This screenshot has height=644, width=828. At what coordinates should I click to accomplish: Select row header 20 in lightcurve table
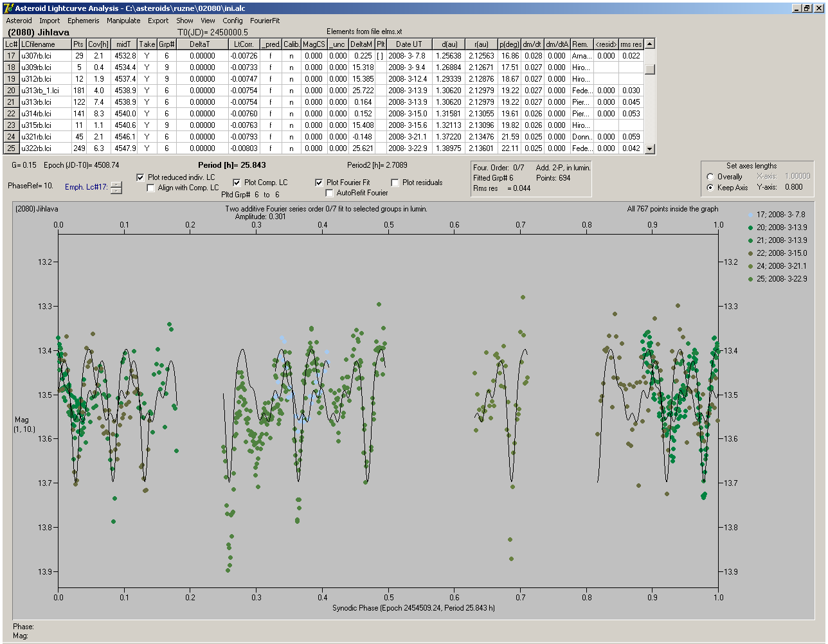(12, 91)
